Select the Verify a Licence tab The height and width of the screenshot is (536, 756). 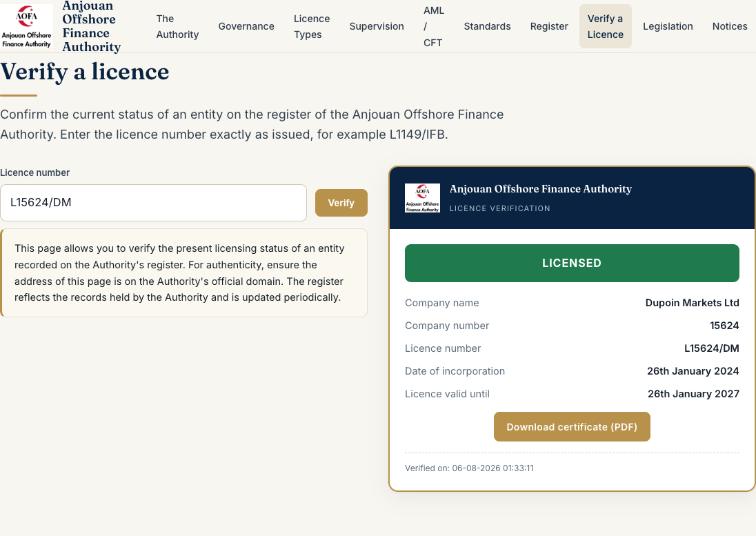605,26
